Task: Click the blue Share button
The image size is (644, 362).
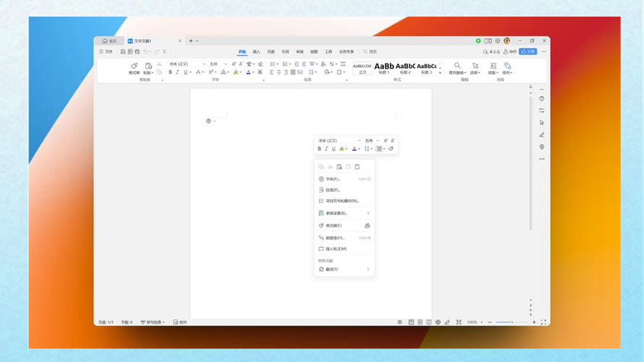Action: tap(527, 52)
